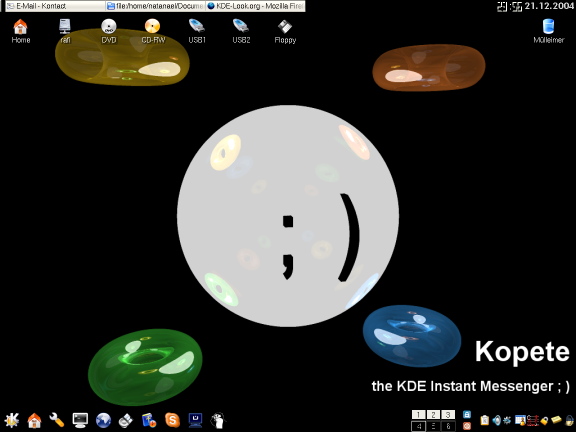Open the DVD drive icon
This screenshot has width=576, height=432.
[109, 31]
